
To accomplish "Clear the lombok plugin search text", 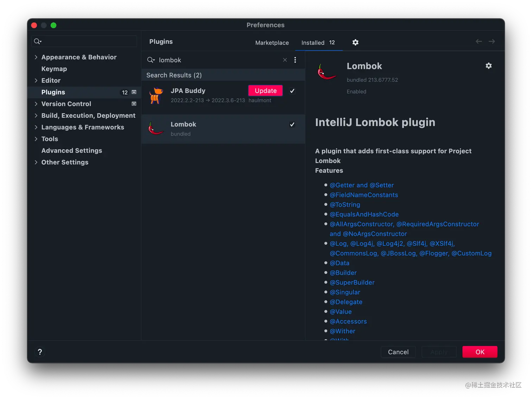I will coord(285,60).
